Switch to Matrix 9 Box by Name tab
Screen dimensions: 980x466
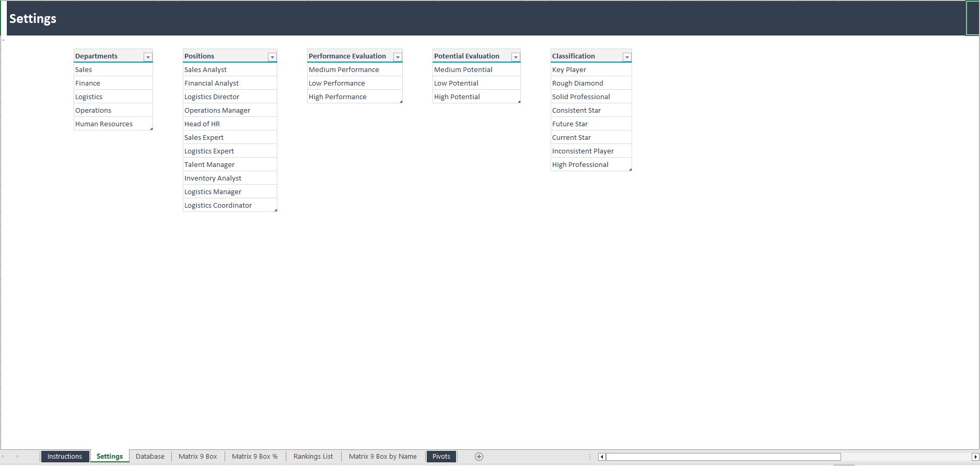click(x=382, y=457)
